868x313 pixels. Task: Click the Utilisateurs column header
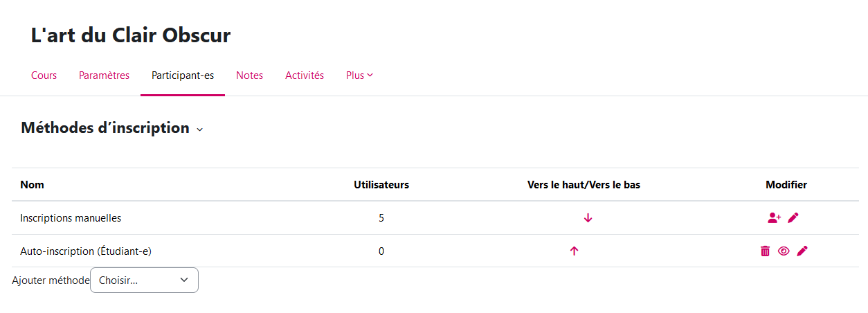381,185
